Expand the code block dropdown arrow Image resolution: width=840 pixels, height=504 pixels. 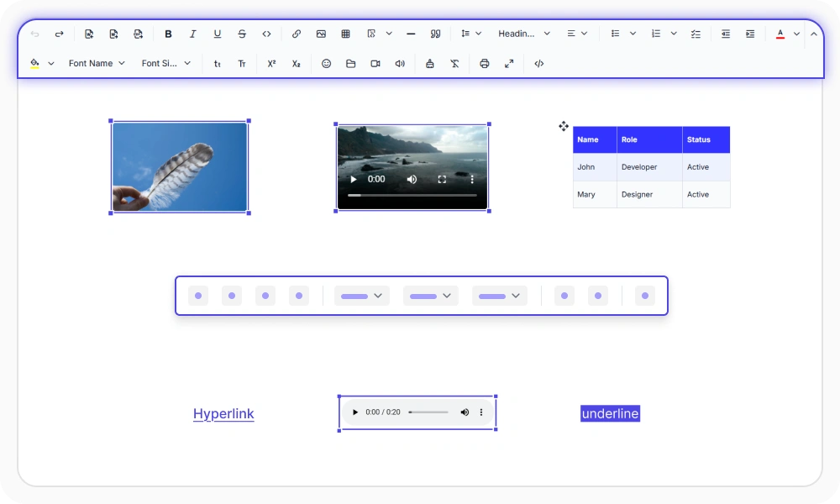pos(389,34)
